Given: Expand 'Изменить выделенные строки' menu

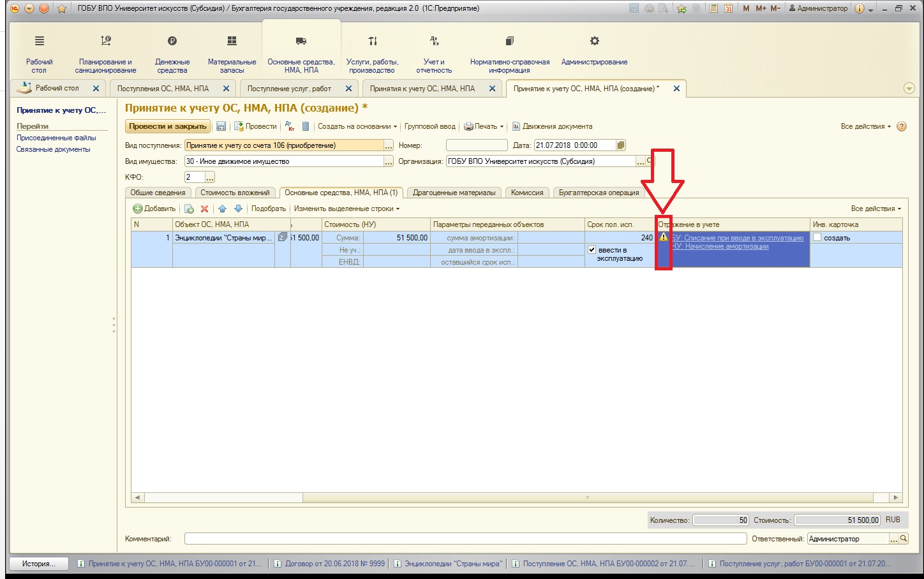Looking at the screenshot, I should (x=346, y=209).
